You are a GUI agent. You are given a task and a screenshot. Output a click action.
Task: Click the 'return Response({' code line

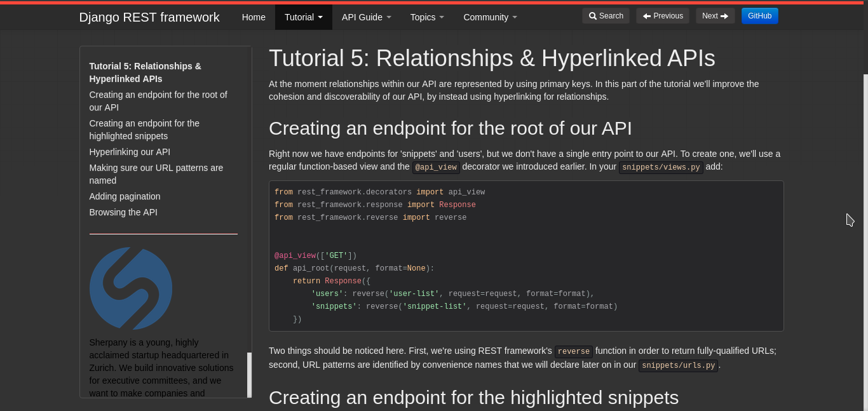click(331, 281)
